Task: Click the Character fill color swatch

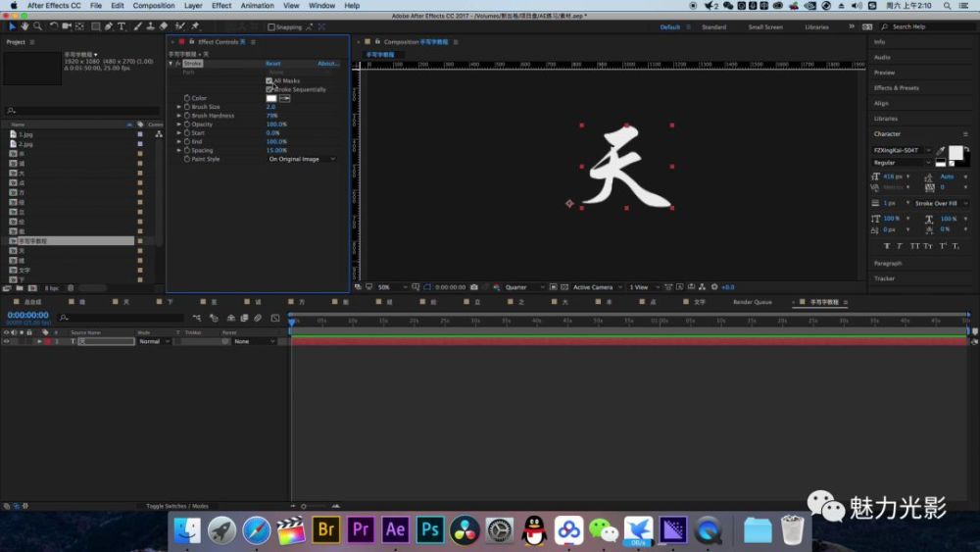Action: (955, 153)
